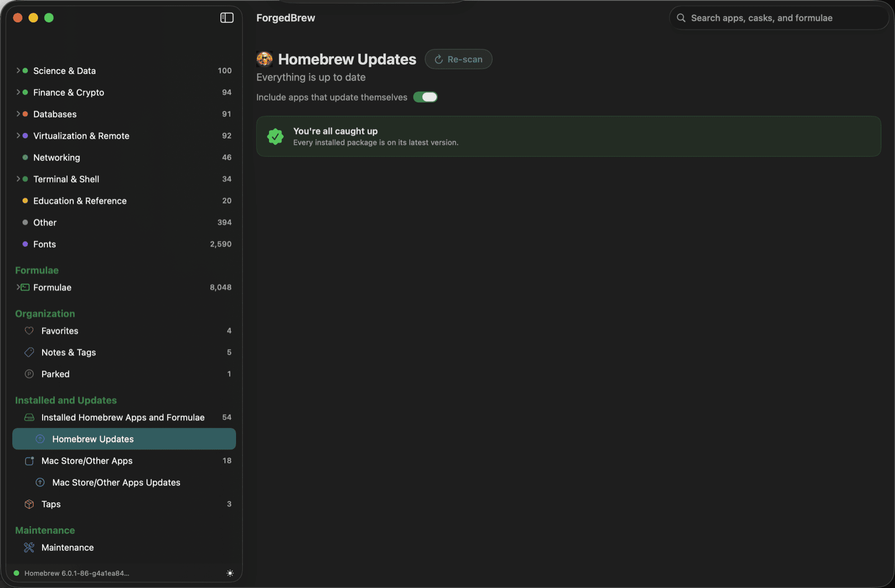Click Everything is up to date text
Image resolution: width=895 pixels, height=588 pixels.
(311, 77)
